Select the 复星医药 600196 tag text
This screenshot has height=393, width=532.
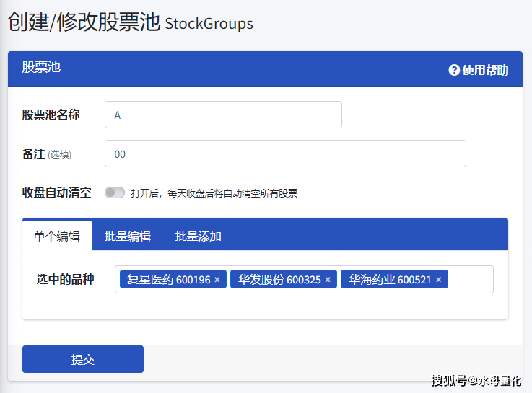coord(169,280)
